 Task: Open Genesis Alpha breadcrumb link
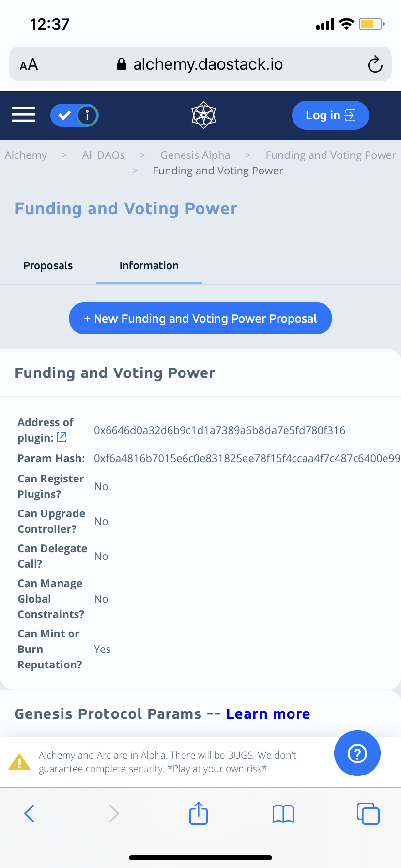pos(195,155)
